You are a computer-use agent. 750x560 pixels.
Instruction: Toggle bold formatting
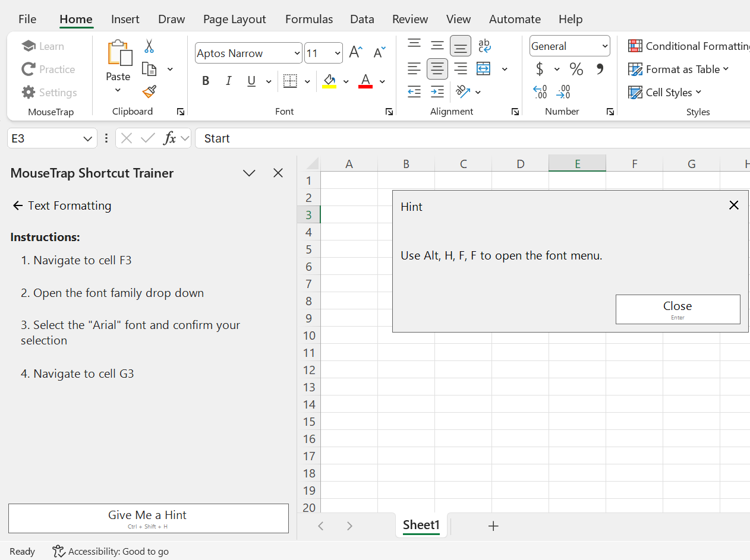click(x=205, y=81)
